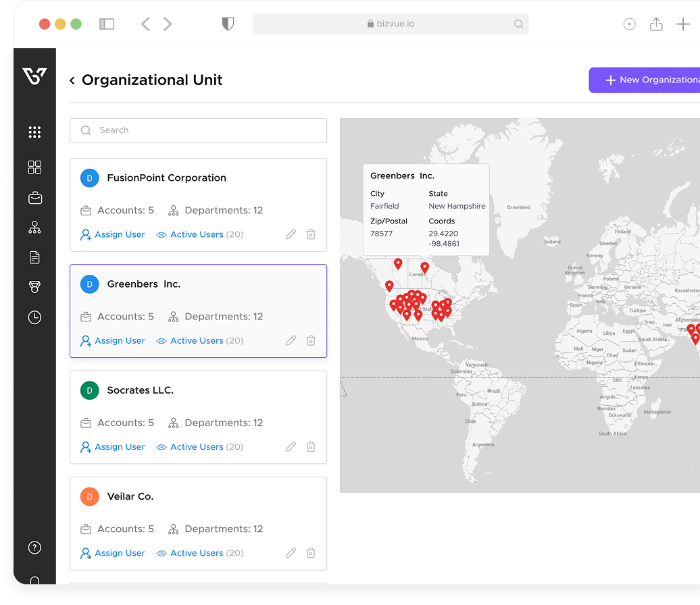Delete the Socrates LLC. organizational unit

click(311, 446)
